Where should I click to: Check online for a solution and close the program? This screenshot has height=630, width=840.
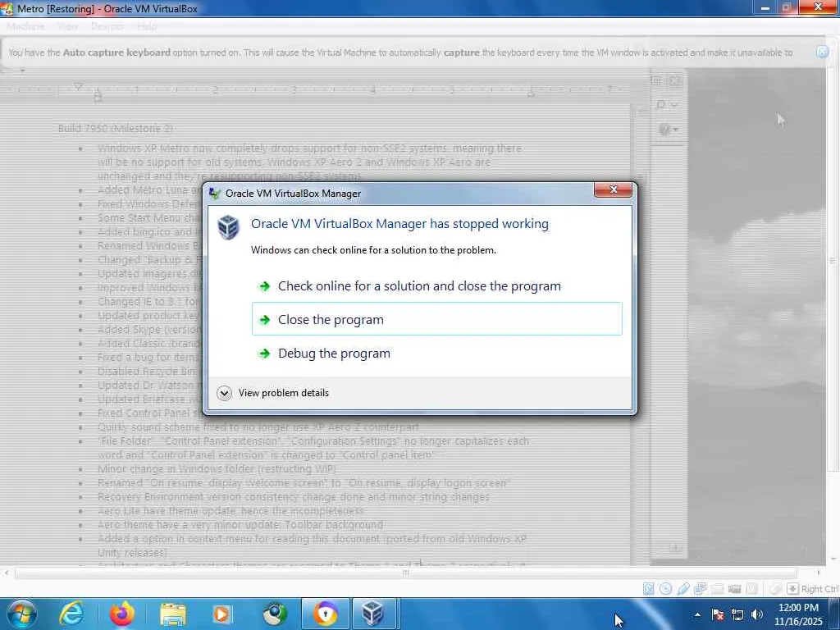point(436,286)
